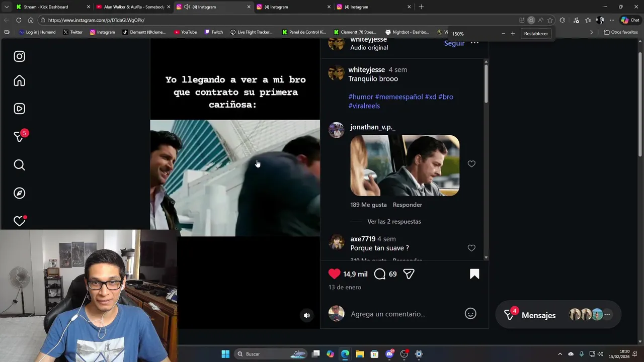
Task: Open whiteyjesse profile from caption
Action: click(x=366, y=69)
